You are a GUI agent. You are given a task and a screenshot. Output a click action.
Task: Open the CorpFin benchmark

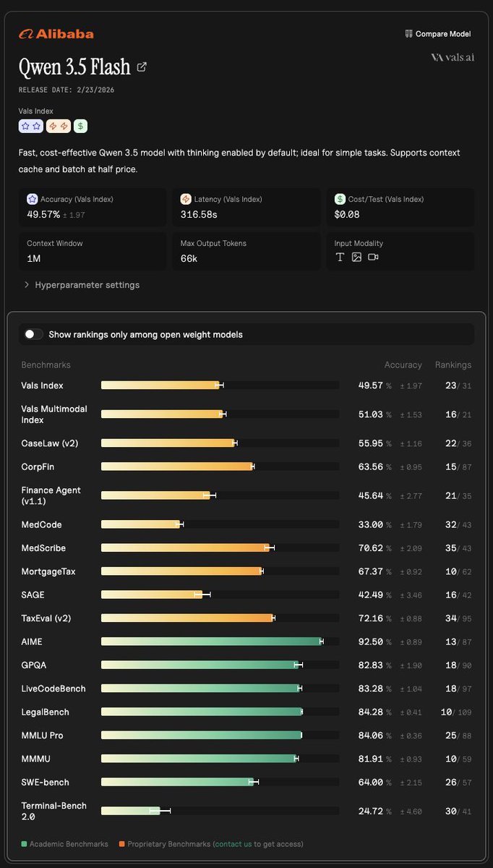click(x=38, y=467)
